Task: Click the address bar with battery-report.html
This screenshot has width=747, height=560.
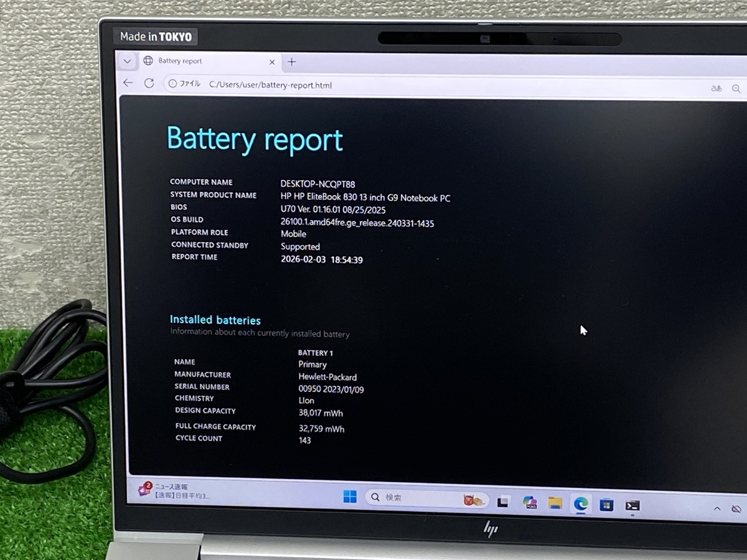Action: [374, 85]
